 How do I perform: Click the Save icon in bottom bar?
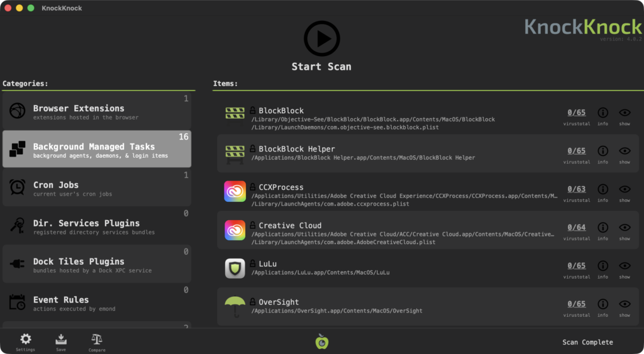pos(61,339)
